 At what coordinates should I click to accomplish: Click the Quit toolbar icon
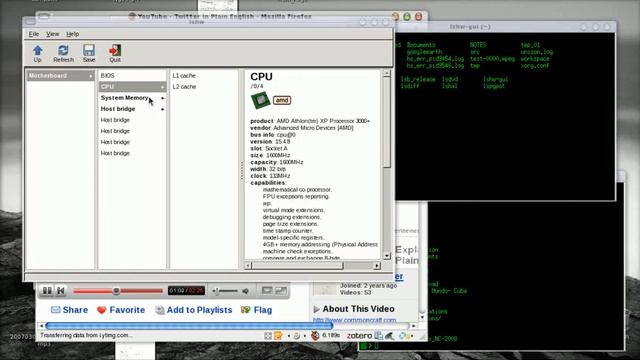click(x=115, y=51)
